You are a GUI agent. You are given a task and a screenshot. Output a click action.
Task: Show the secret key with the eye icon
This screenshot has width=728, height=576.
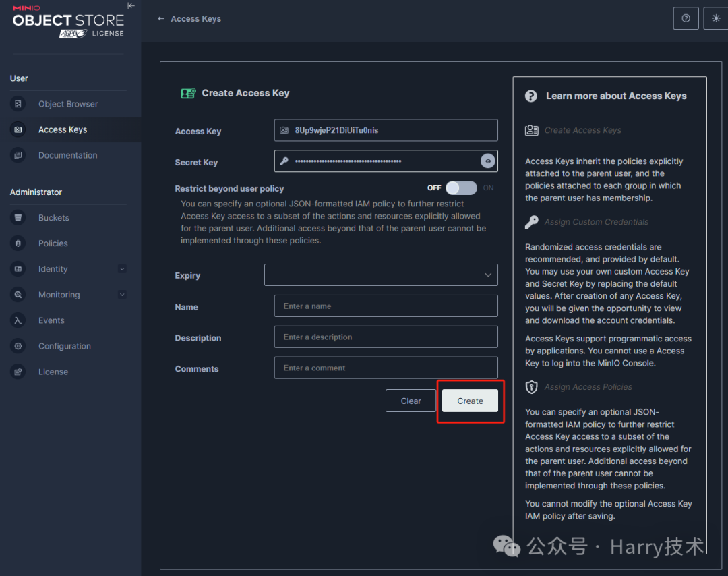488,161
